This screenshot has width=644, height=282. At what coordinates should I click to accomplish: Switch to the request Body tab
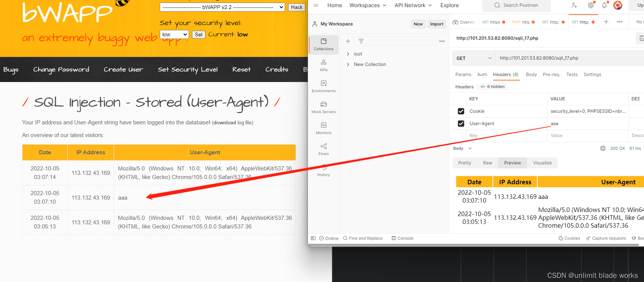[531, 75]
